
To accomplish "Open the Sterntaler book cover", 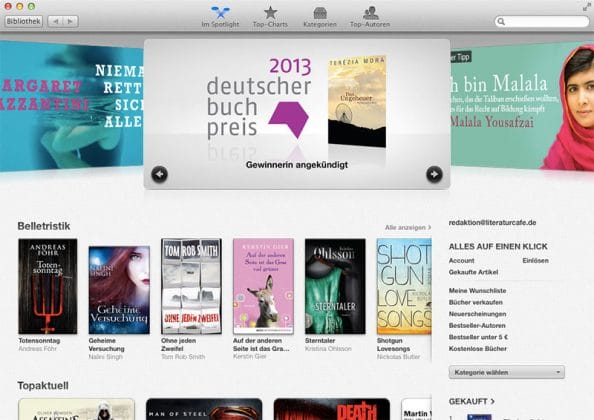I will pyautogui.click(x=335, y=286).
